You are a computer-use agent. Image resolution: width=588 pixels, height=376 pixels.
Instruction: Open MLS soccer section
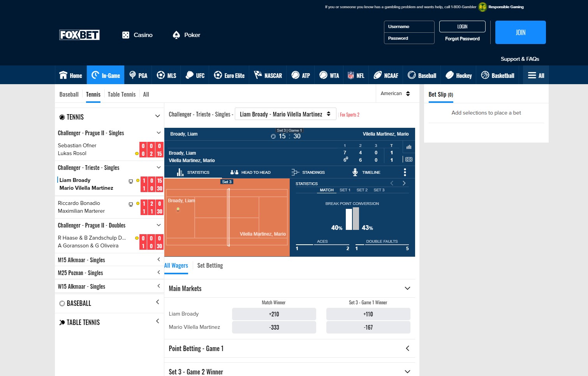[166, 75]
